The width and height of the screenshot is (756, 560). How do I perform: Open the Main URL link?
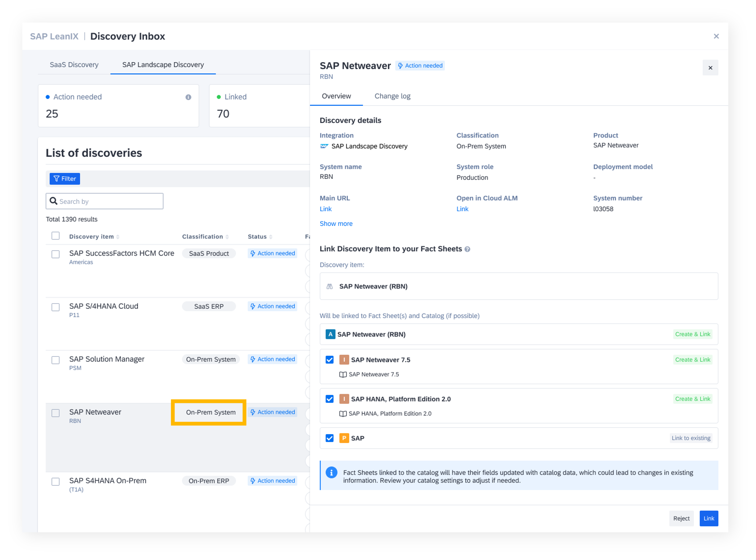(x=325, y=209)
